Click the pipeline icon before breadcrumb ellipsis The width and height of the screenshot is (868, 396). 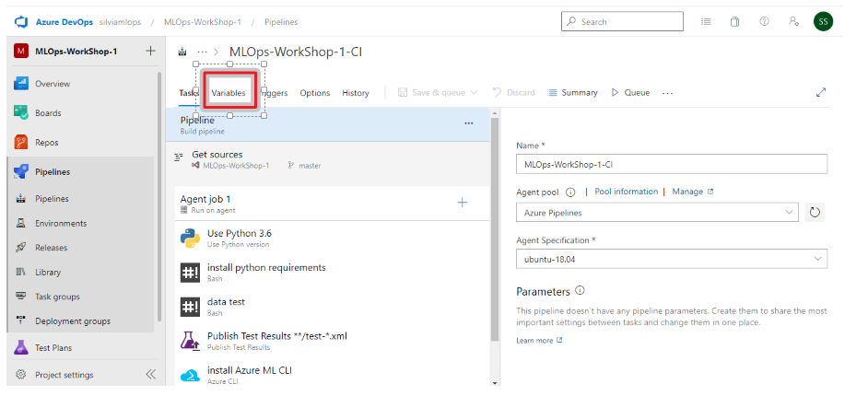click(182, 52)
